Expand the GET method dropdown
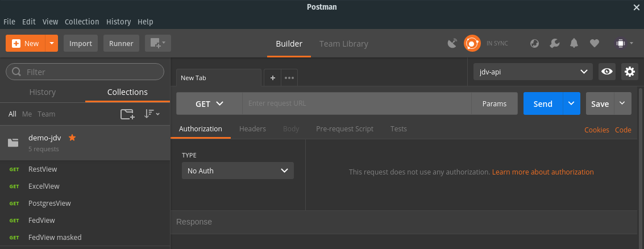Viewport: 644px width, 249px height. pos(210,103)
